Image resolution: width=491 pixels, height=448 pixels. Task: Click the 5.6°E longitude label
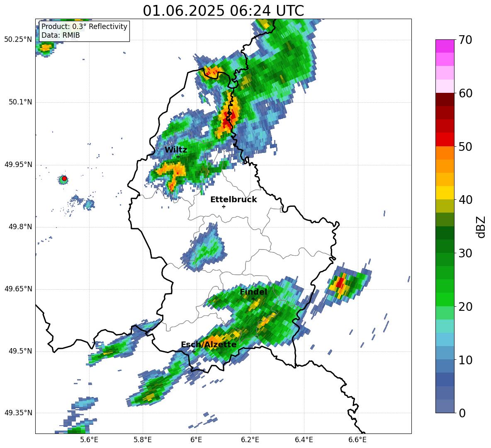click(x=89, y=440)
